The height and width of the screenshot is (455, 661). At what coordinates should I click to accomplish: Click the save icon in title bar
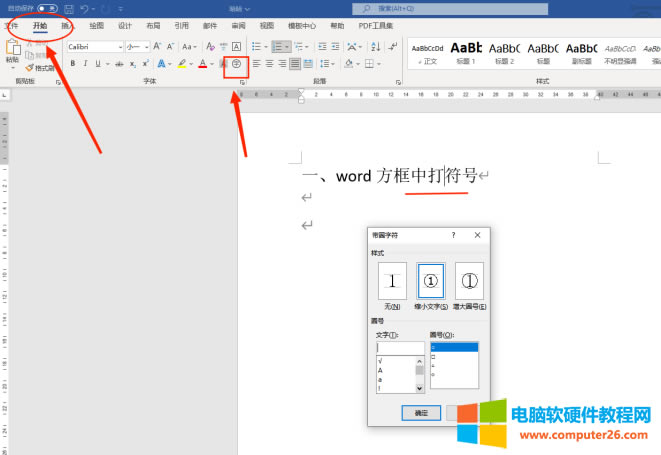point(69,8)
